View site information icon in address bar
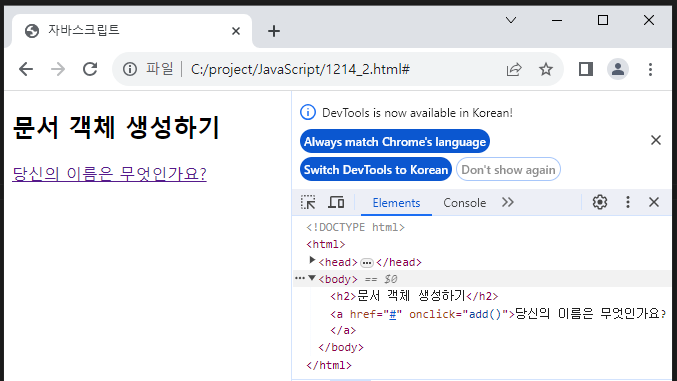This screenshot has width=677, height=381. click(x=130, y=69)
